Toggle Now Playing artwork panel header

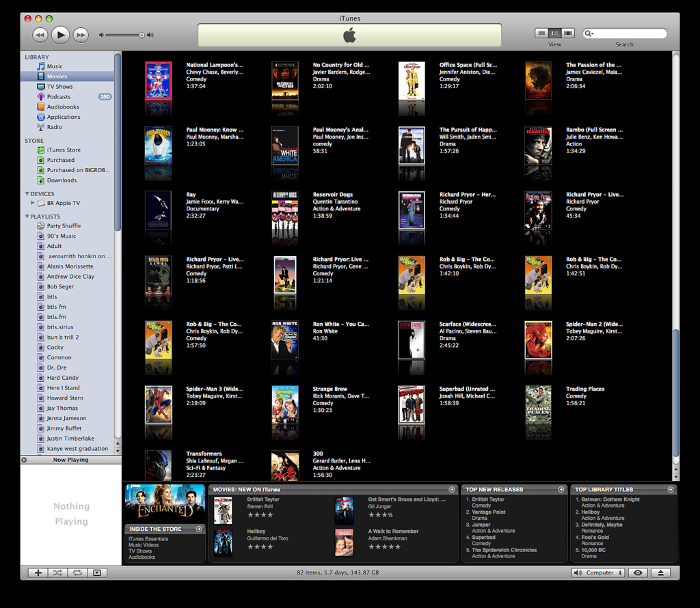(70, 460)
